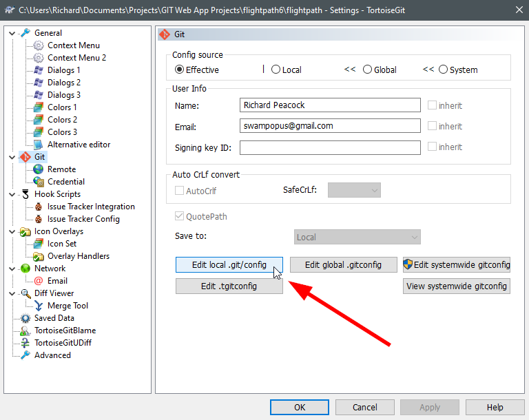Click the red Git diamond icon in tree

[x=25, y=157]
